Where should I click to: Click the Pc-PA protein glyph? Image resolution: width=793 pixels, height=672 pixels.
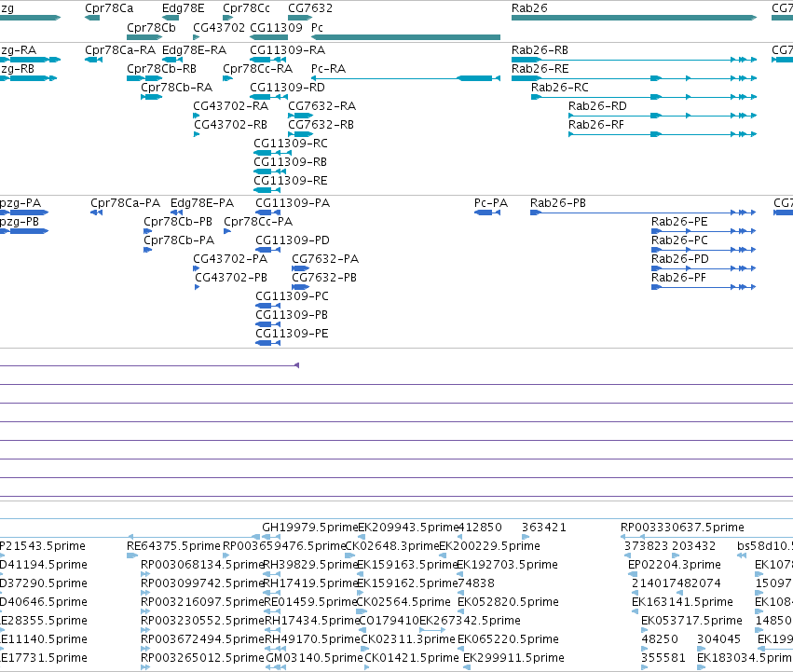(x=487, y=213)
